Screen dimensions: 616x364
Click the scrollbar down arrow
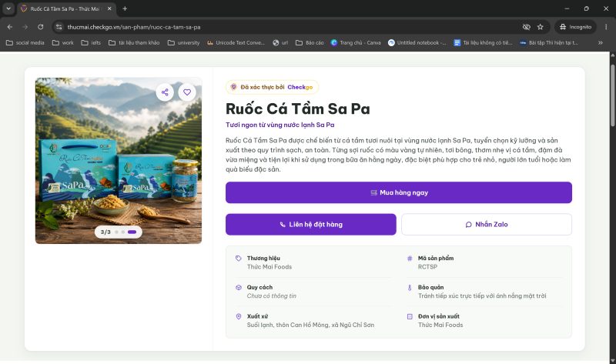point(612,360)
